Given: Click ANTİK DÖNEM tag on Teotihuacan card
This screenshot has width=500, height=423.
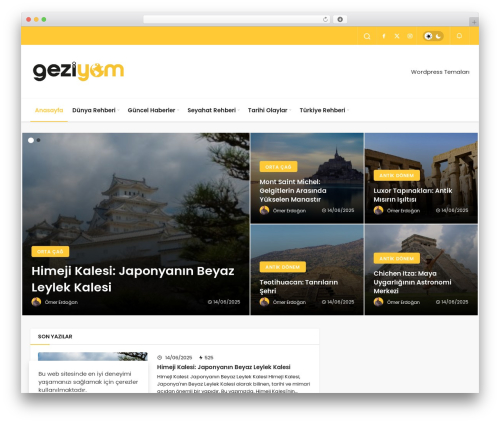Looking at the screenshot, I should [x=283, y=267].
